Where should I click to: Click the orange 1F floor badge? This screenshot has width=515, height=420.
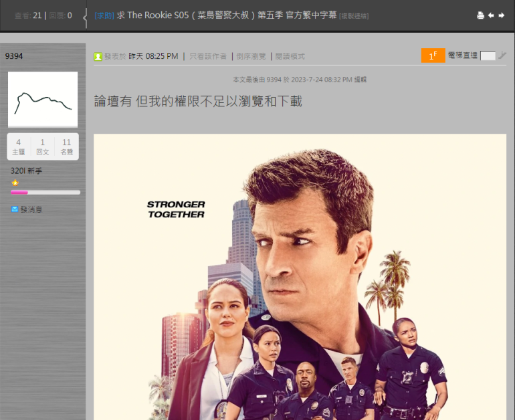coord(433,56)
